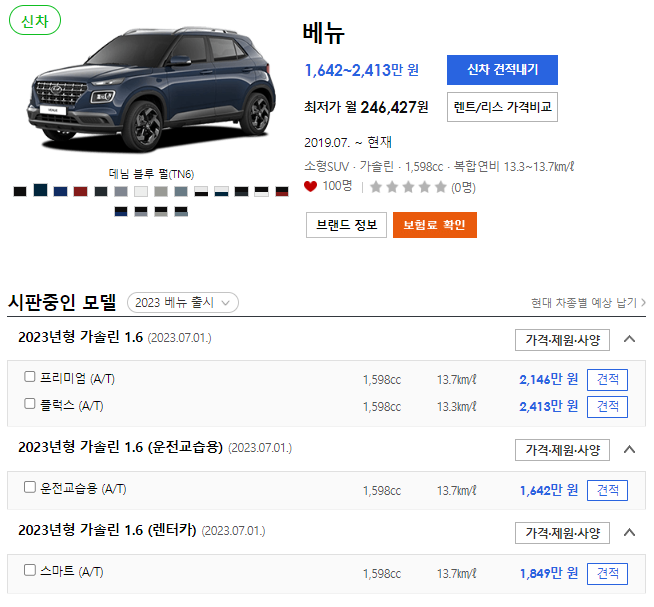Click the 13.3km/ℓ fuel economy value
The width and height of the screenshot is (654, 607).
click(x=457, y=407)
